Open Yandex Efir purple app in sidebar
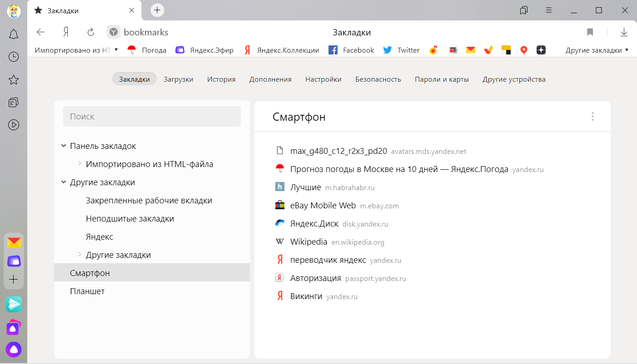Screen dimensions: 637x364 tap(14, 261)
